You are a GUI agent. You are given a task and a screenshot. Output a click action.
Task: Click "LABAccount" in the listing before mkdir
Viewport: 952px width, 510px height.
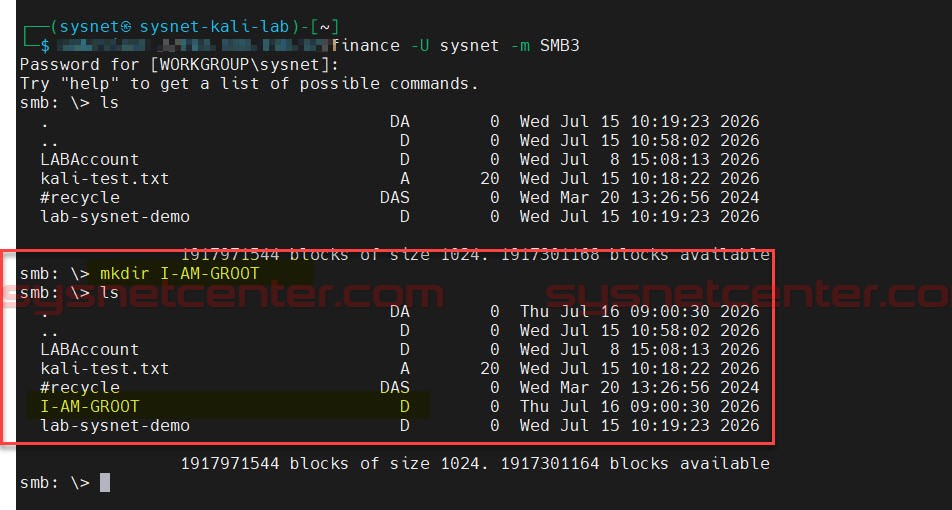pos(89,159)
